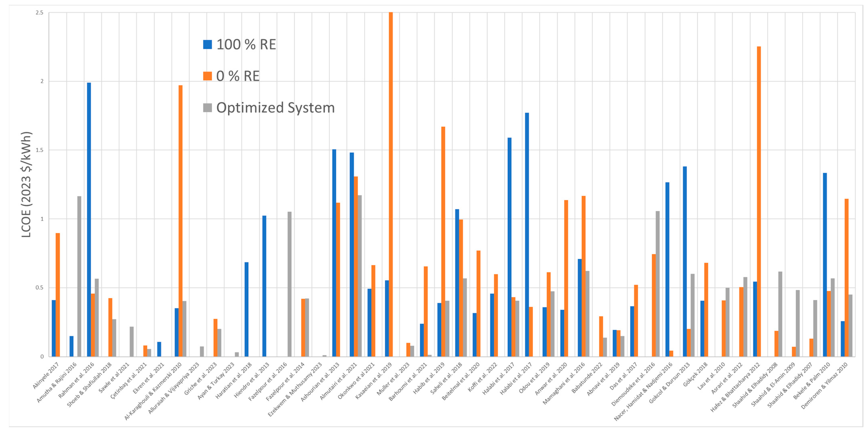
Task: Click the blue bar for Bekele & Palm 2010
Action: pyautogui.click(x=825, y=265)
